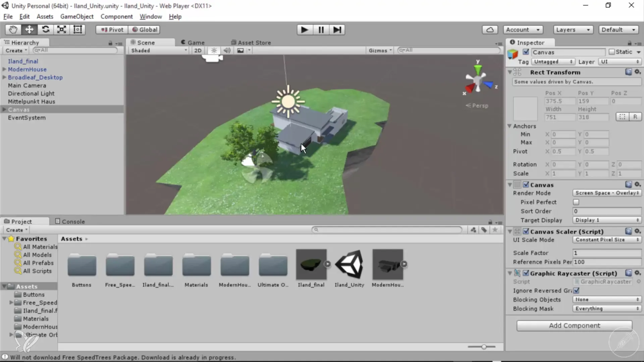Open cloud services icon
Screen dimensions: 644x362
[x=490, y=30]
